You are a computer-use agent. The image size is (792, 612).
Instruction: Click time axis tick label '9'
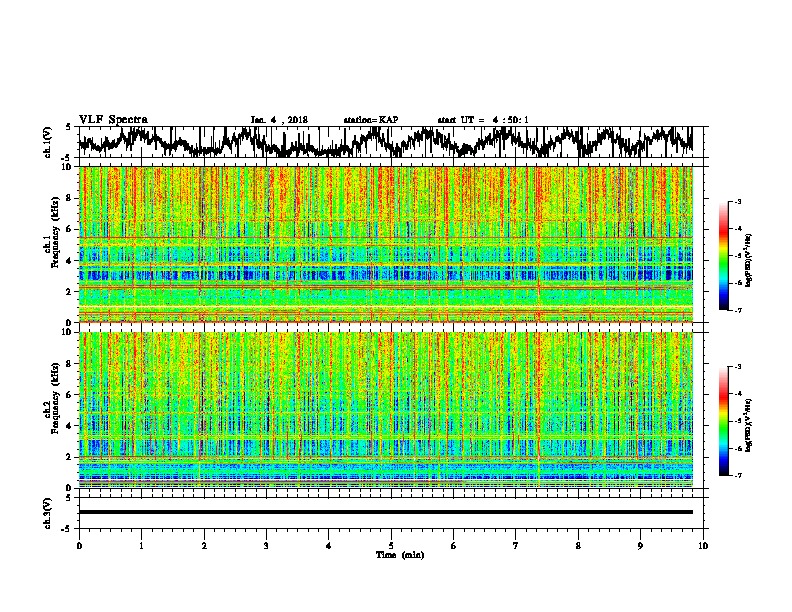(640, 546)
